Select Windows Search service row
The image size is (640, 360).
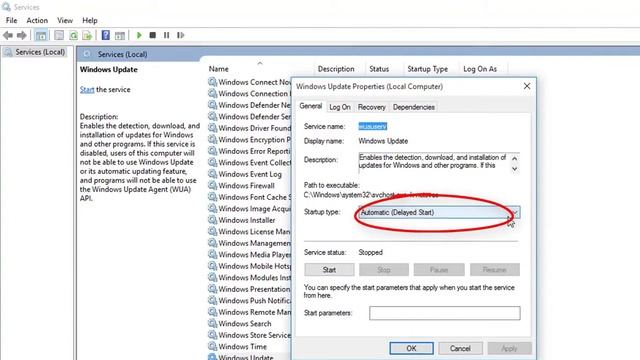pyautogui.click(x=245, y=324)
